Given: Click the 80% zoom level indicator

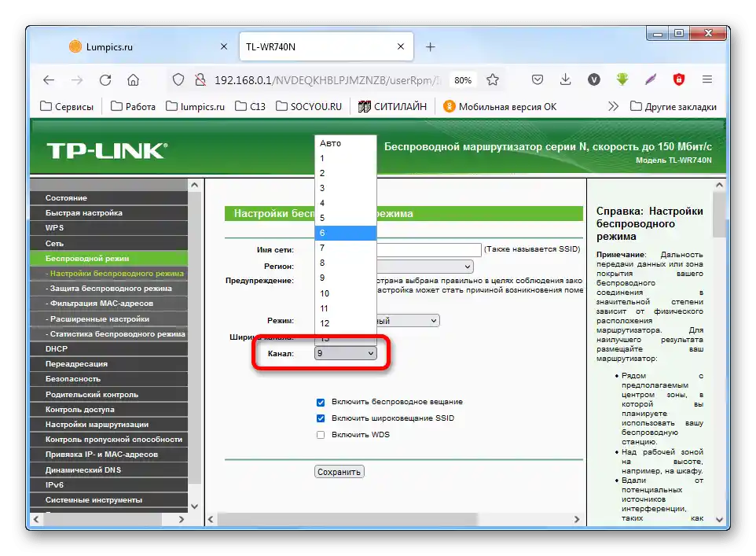Looking at the screenshot, I should (x=463, y=80).
